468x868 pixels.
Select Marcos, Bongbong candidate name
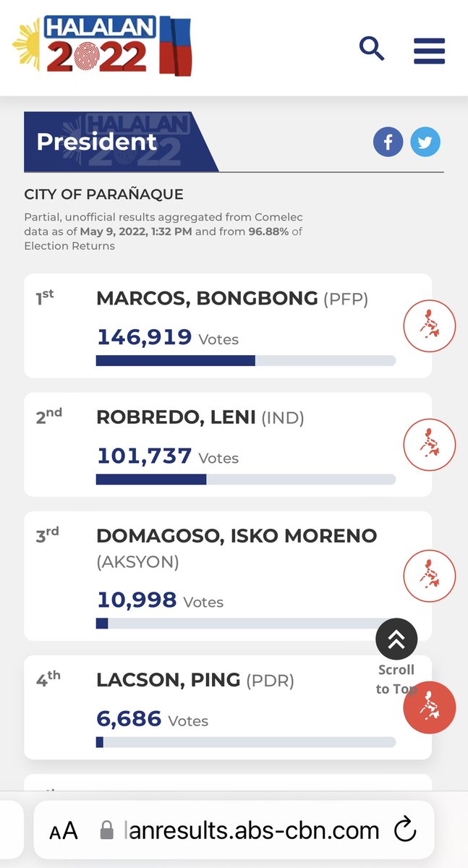click(207, 298)
